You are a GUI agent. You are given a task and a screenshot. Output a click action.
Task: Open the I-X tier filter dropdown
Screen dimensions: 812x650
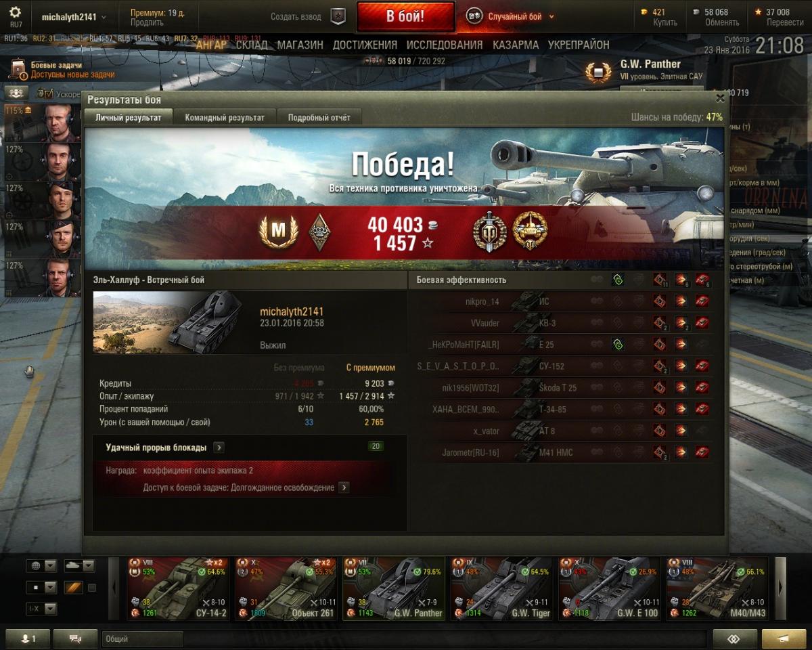point(41,608)
